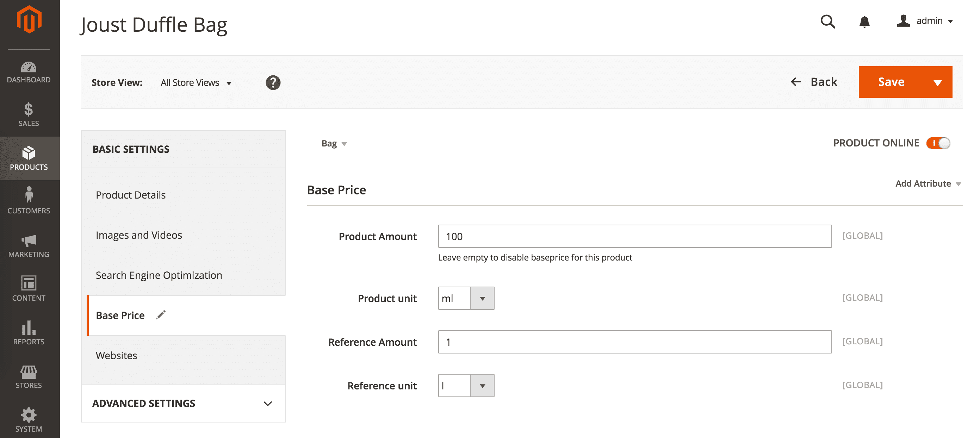The image size is (980, 438).
Task: Select the Reference unit l dropdown
Action: [x=466, y=386]
